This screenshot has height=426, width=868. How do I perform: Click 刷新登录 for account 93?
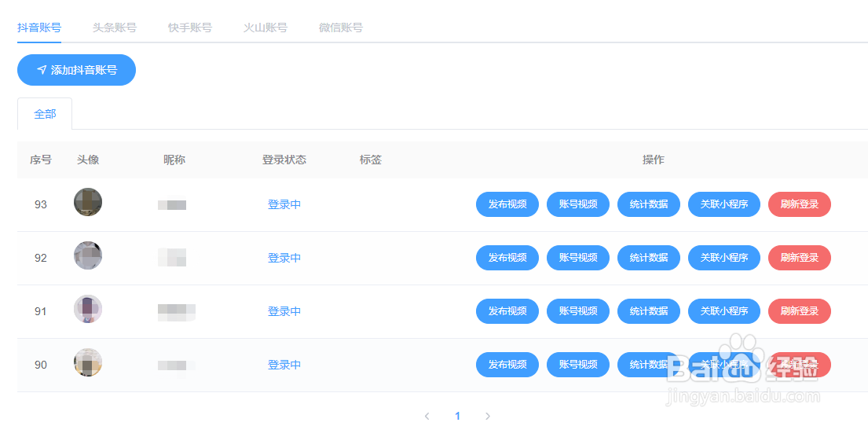[x=800, y=204]
